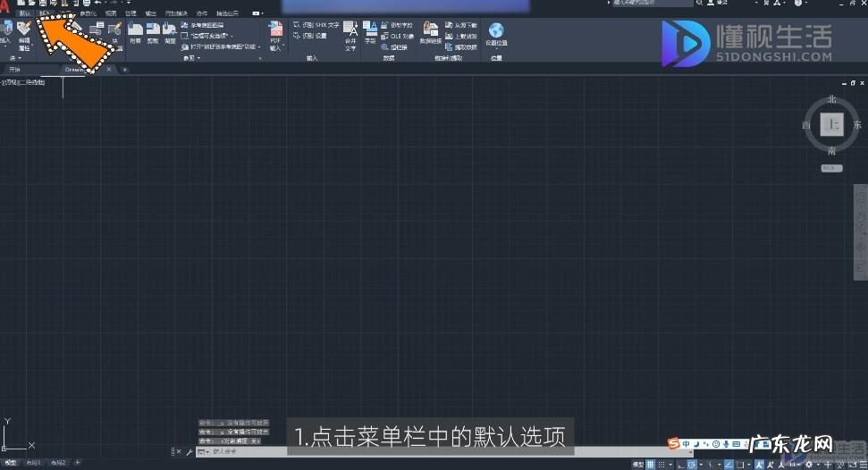
Task: Toggle polar tracking in status bar
Action: [x=691, y=465]
